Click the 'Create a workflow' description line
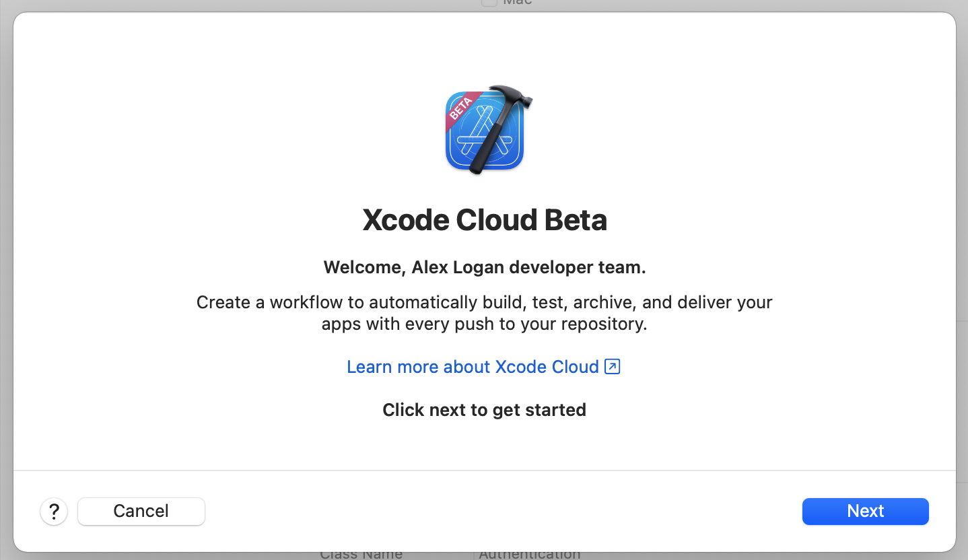The width and height of the screenshot is (968, 560). click(485, 302)
